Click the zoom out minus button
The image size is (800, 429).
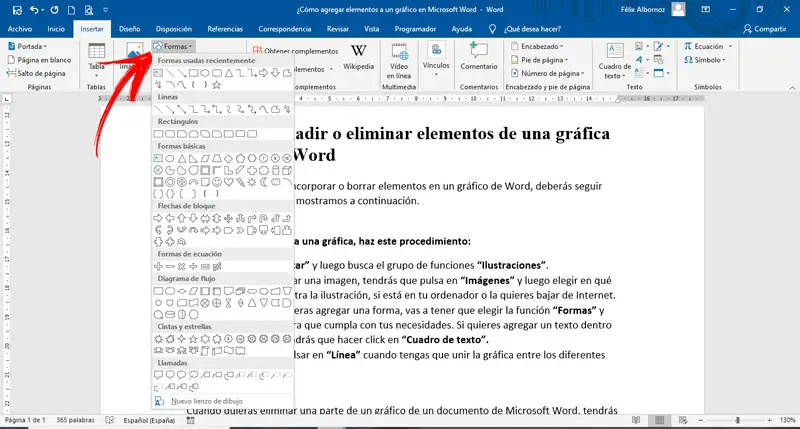701,420
